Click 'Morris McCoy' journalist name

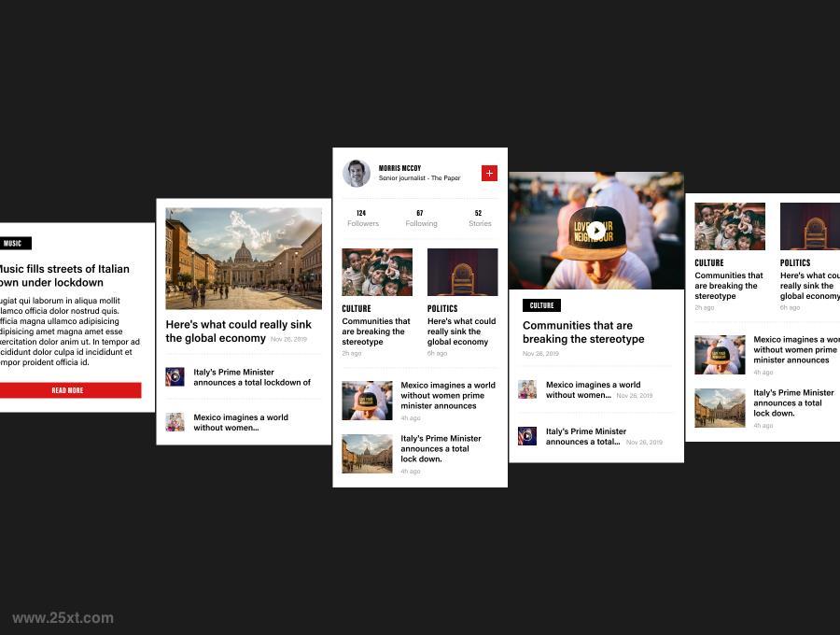tap(399, 168)
